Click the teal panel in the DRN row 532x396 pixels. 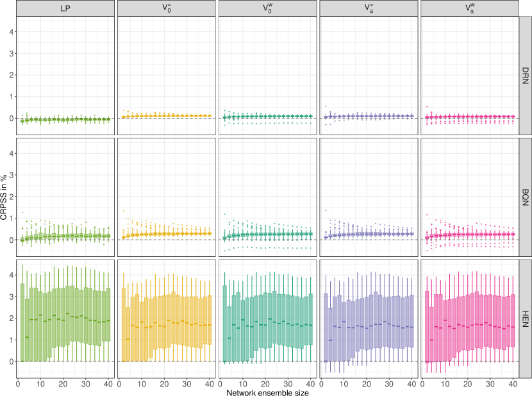pos(267,74)
